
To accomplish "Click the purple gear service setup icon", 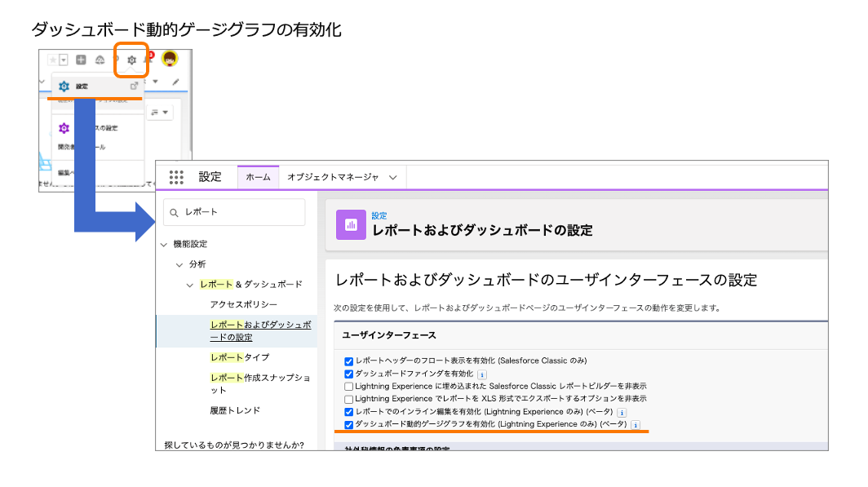I will coord(64,128).
